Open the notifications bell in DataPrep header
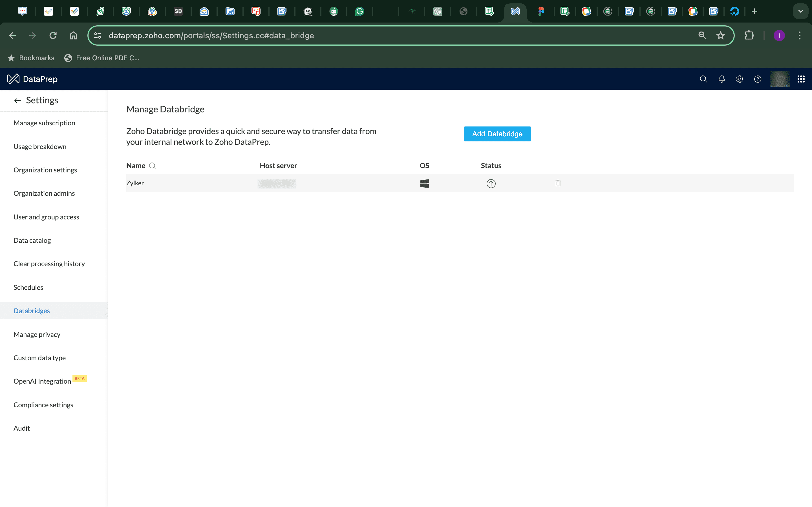Viewport: 812px width, 507px height. click(721, 79)
